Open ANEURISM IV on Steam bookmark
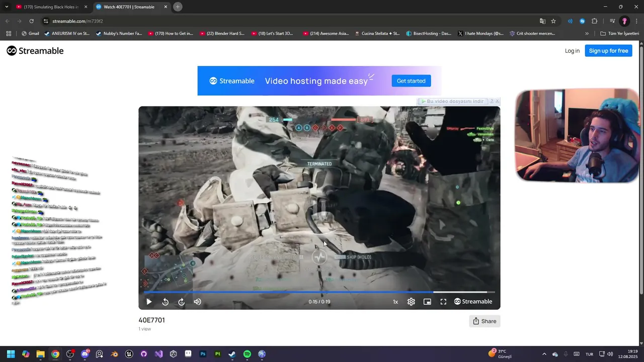 coord(67,34)
